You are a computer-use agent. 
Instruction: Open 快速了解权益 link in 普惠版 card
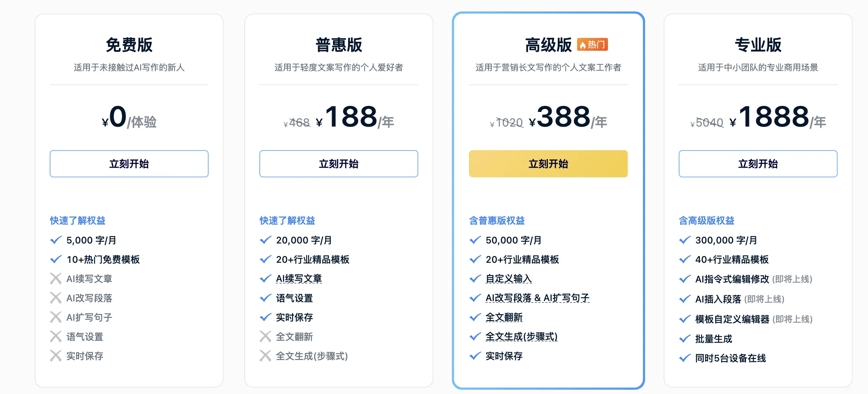tap(287, 221)
